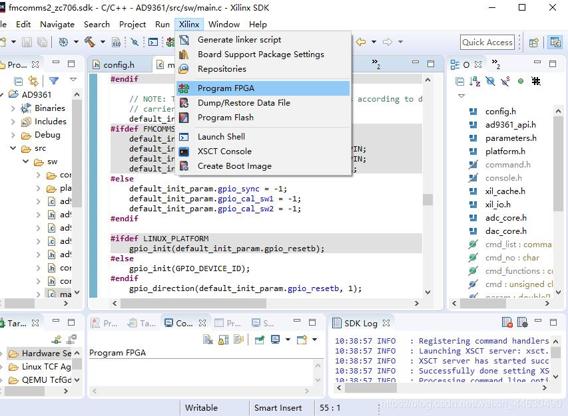Click the Open Console icon
568x416 pixels.
coord(302,340)
